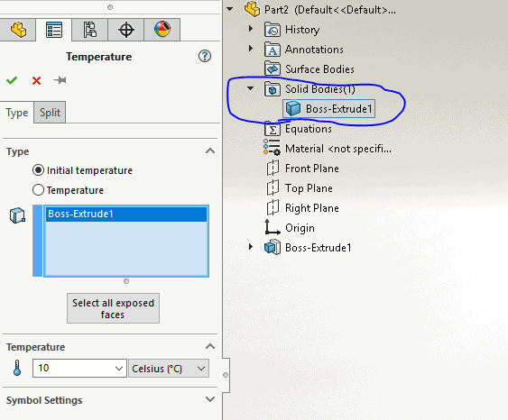Screen dimensions: 508x420
Task: Switch to the PropertyManager tab
Action: click(54, 30)
